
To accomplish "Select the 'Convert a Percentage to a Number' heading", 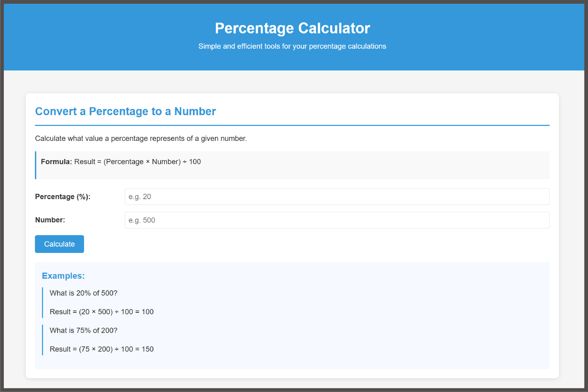I will 126,111.
